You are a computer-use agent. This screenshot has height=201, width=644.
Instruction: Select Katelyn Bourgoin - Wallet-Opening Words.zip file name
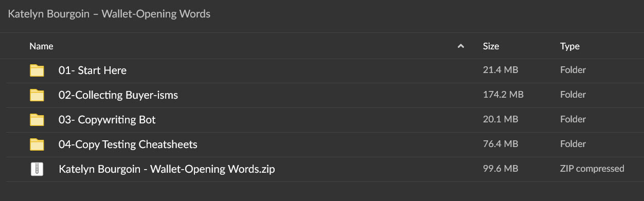167,169
